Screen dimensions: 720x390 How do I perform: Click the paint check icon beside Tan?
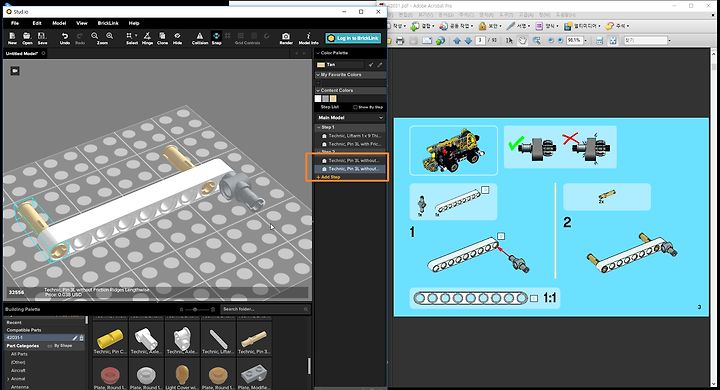click(x=371, y=65)
